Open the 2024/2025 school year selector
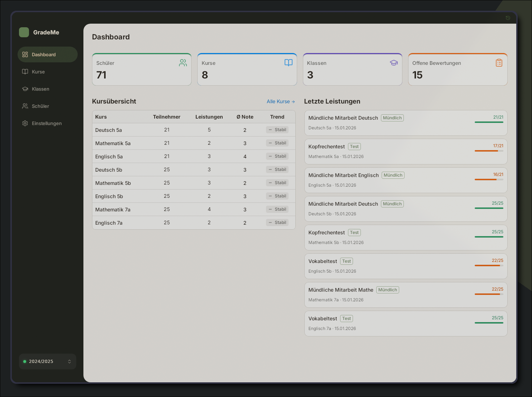 [48, 362]
